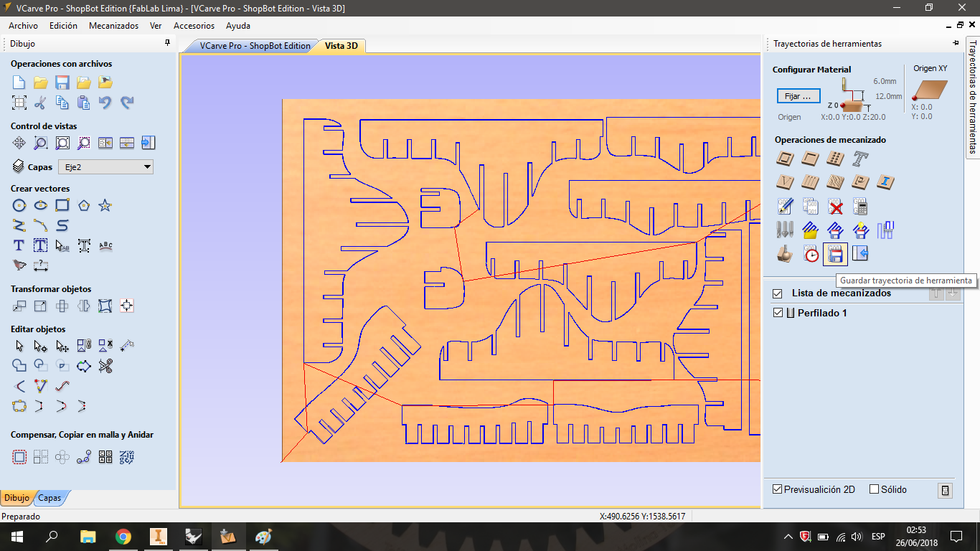Enable the Sólido checkbox
980x551 pixels.
click(874, 489)
